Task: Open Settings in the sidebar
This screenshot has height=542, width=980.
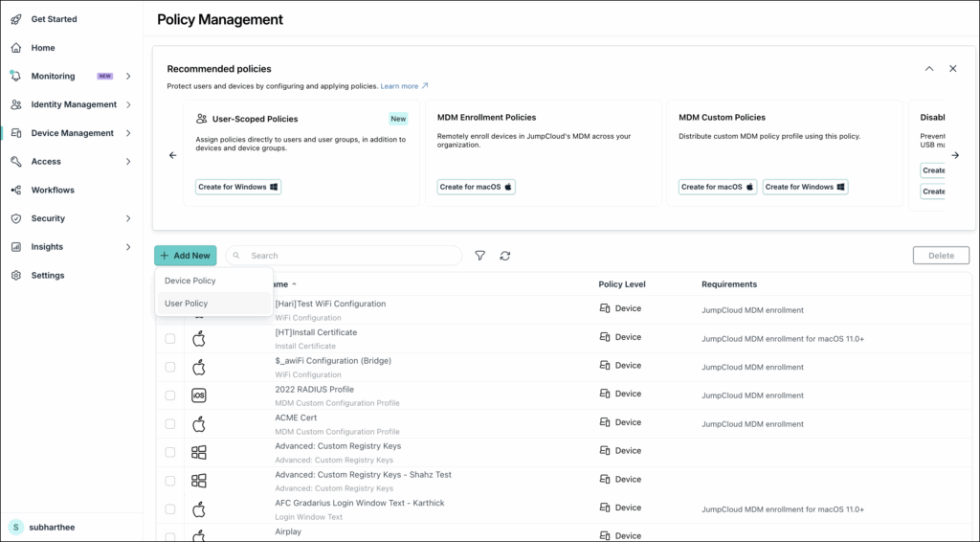Action: coord(48,275)
